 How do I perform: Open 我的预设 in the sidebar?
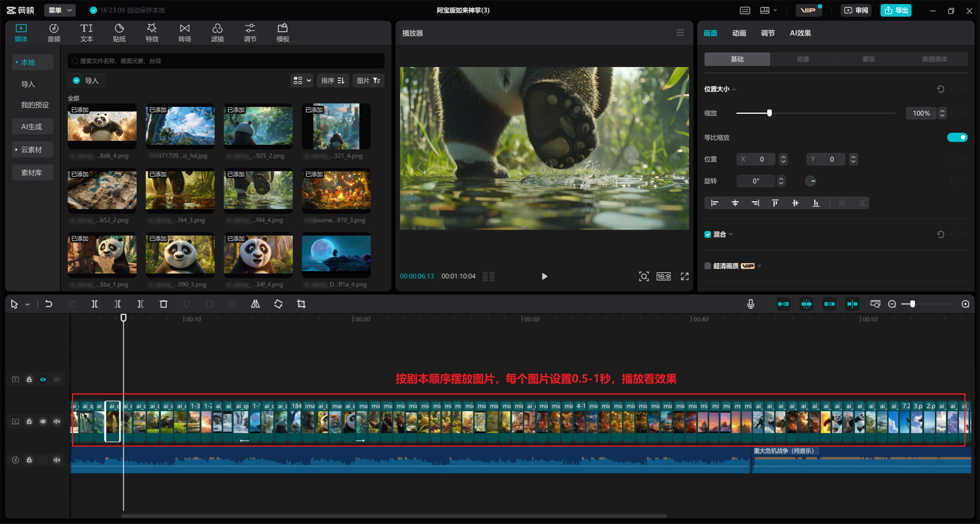(35, 105)
